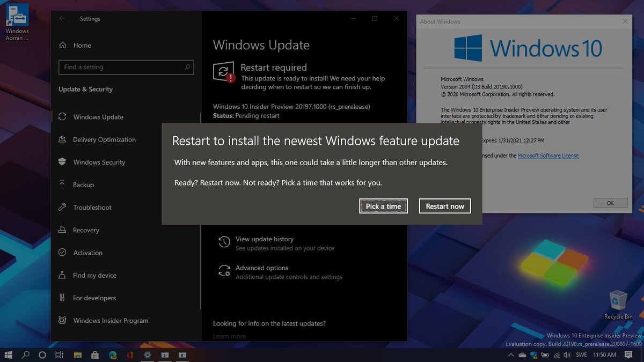
Task: Click the taskbar Search magnifier
Action: point(25,354)
